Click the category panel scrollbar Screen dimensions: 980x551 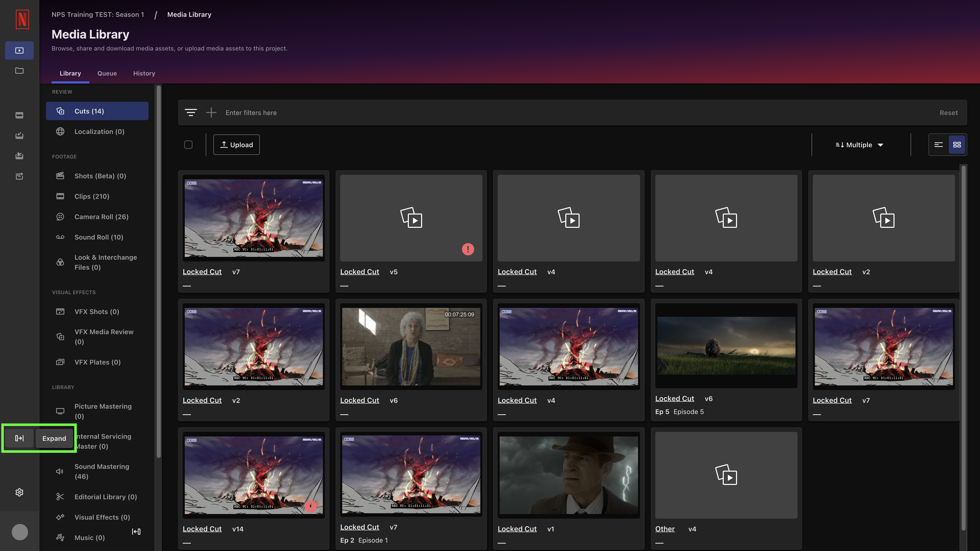click(159, 271)
